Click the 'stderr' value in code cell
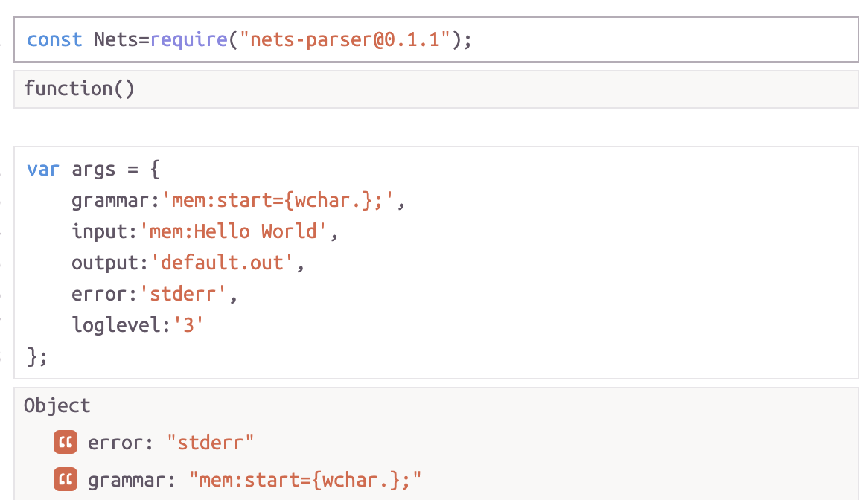Screen dimensions: 868x500 point(183,294)
